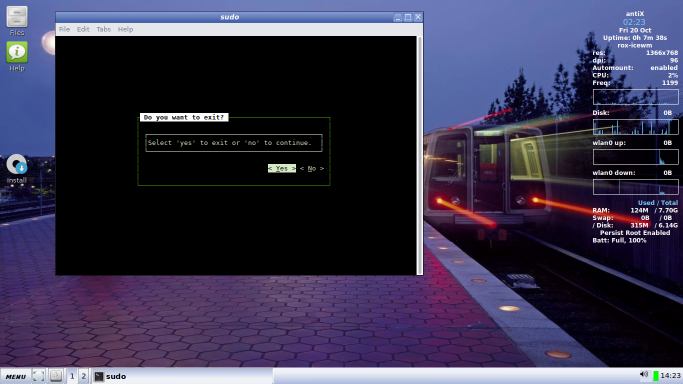Open the Edit menu in terminal
The width and height of the screenshot is (683, 384).
click(x=83, y=29)
